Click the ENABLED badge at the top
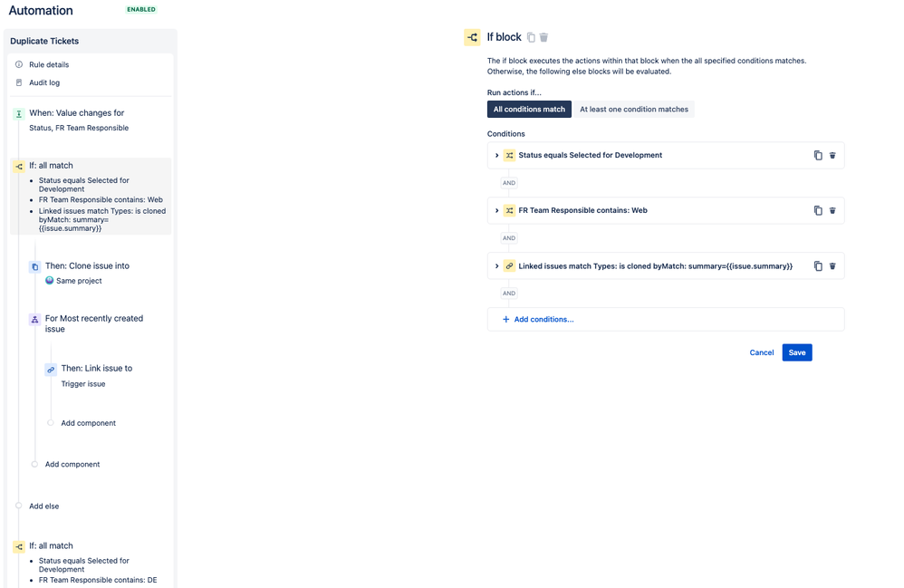Screen dimensions: 904x588 (x=140, y=10)
